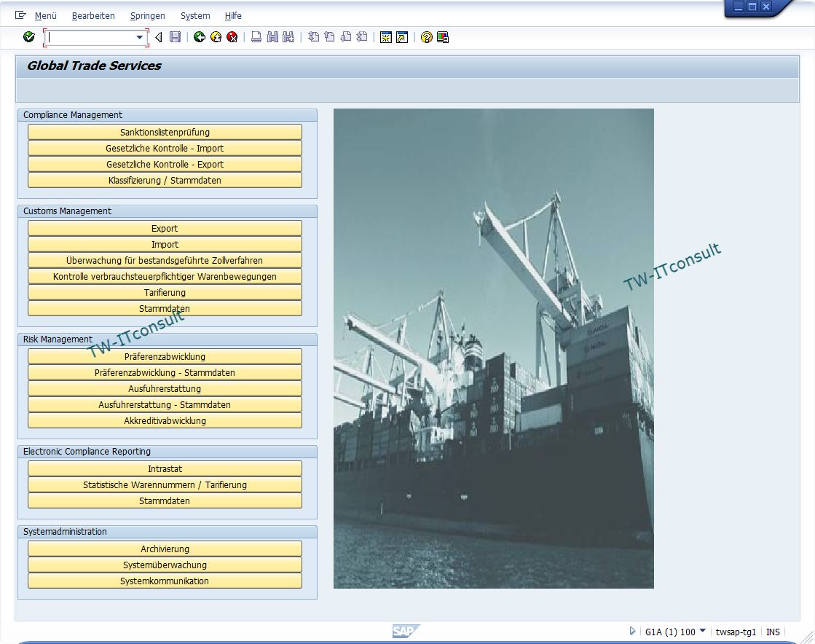Click the Print icon in toolbar
The image size is (815, 644).
(256, 37)
